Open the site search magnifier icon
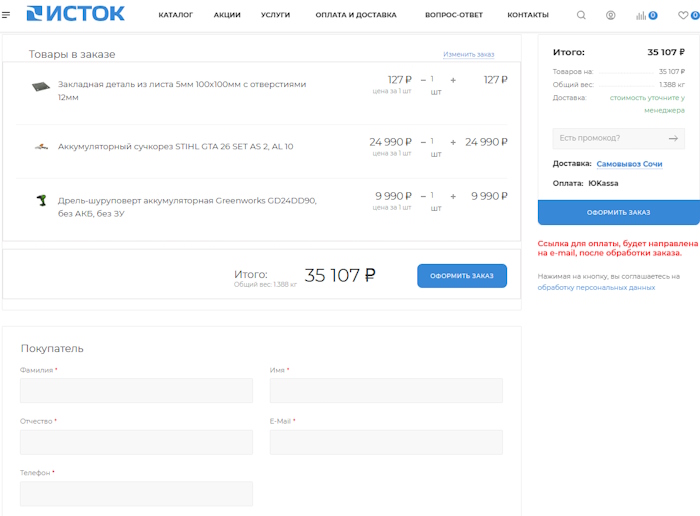 [x=582, y=15]
